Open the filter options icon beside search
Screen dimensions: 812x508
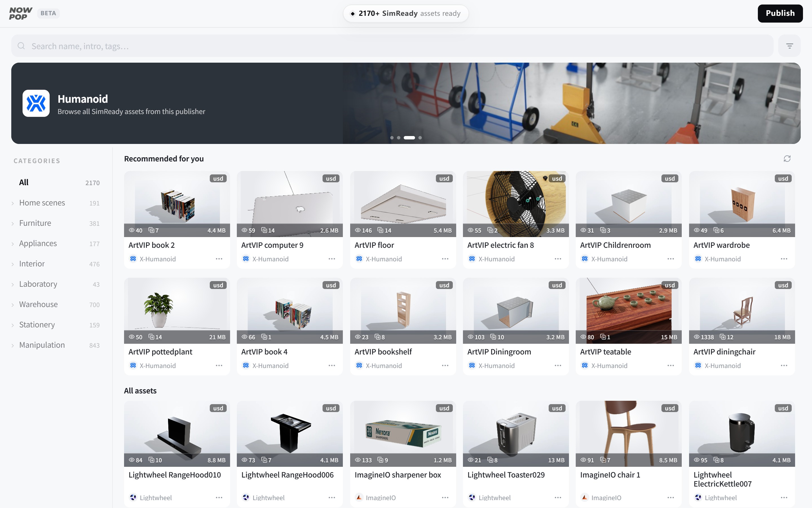click(x=789, y=46)
